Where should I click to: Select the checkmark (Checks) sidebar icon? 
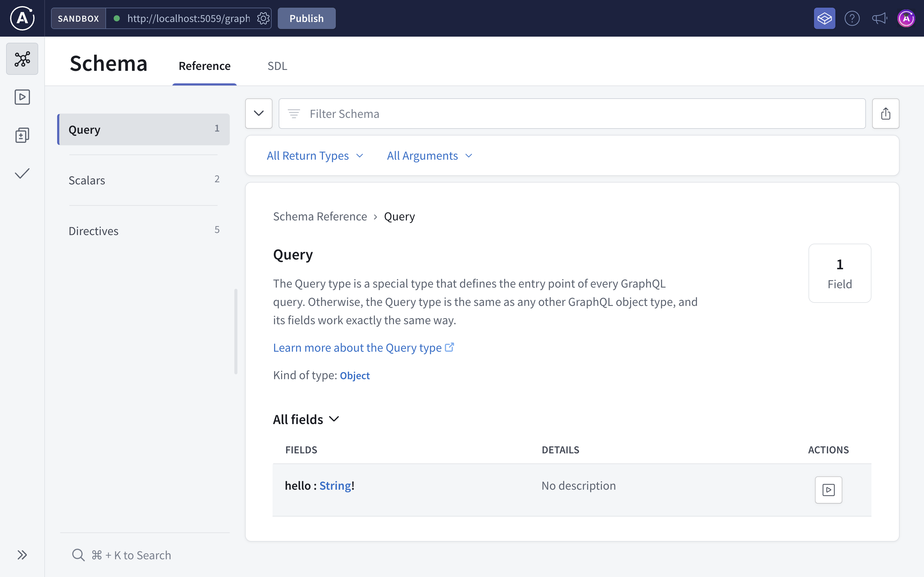pos(22,173)
